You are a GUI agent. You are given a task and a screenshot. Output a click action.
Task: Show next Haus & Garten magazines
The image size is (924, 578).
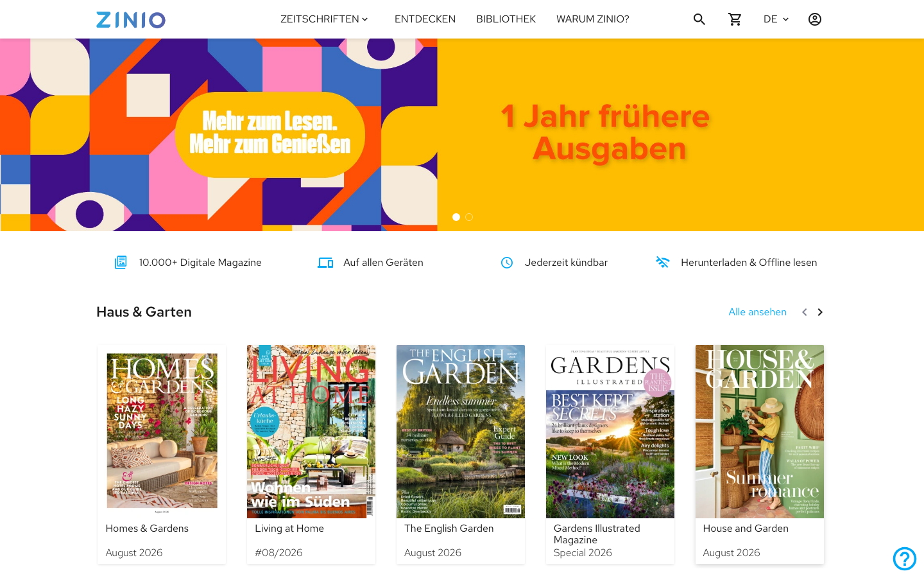[x=820, y=312]
